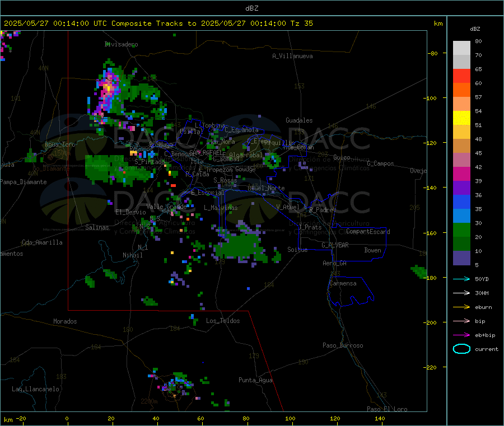
Task: Click the '0' km mark on horizontal axis
Action: point(67,418)
